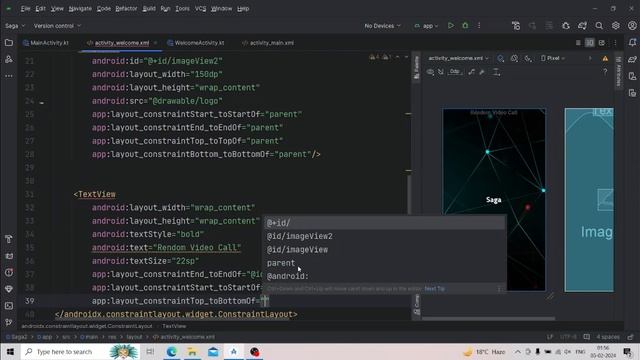Toggle autoconnect magnet icon in design toolbar
Viewport: 640px width, 360px height.
pyautogui.click(x=441, y=72)
